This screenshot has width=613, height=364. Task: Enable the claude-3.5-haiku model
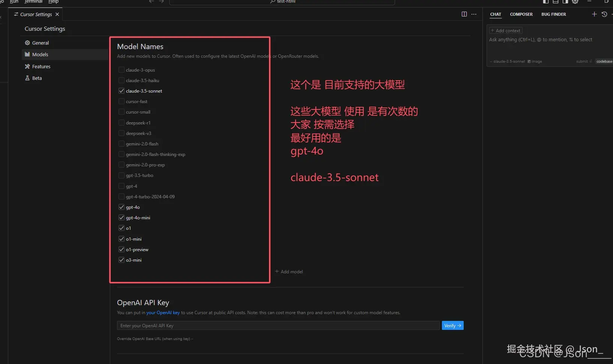tap(122, 80)
